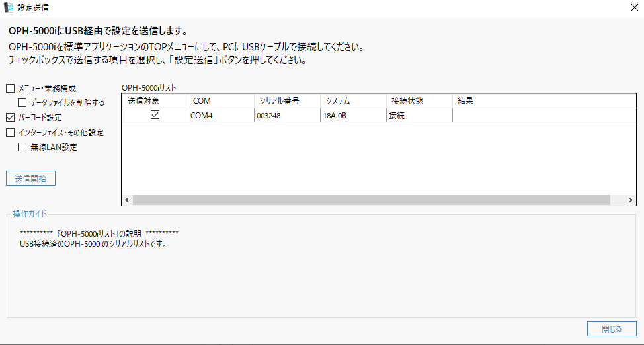Viewport: 644px width, 345px height.
Task: Enable the メニュー・業務構成 checkbox
Action: [11, 88]
